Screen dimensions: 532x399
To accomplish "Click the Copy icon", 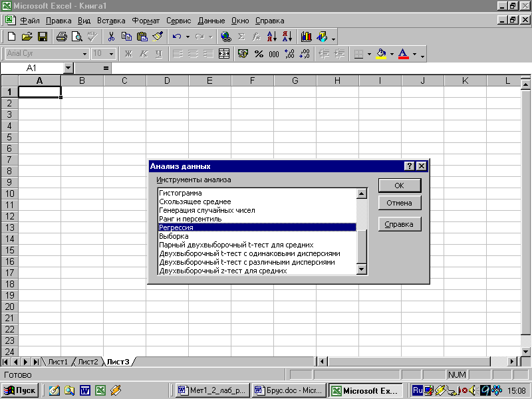I will [126, 37].
